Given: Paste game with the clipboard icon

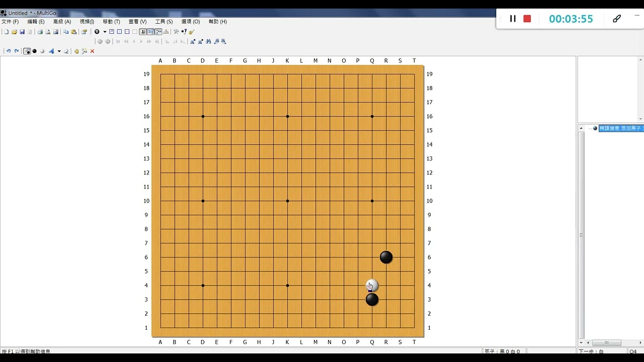Looking at the screenshot, I should pyautogui.click(x=73, y=32).
